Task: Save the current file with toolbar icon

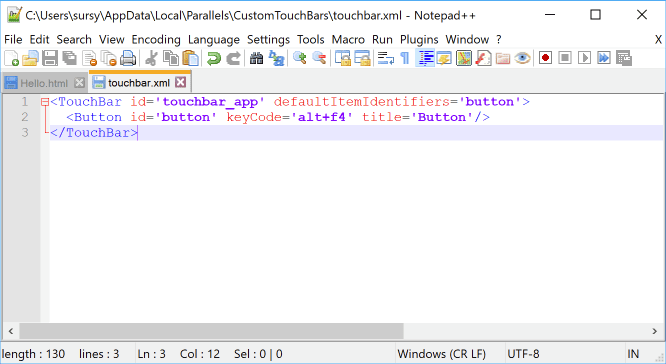Action: click(x=50, y=58)
